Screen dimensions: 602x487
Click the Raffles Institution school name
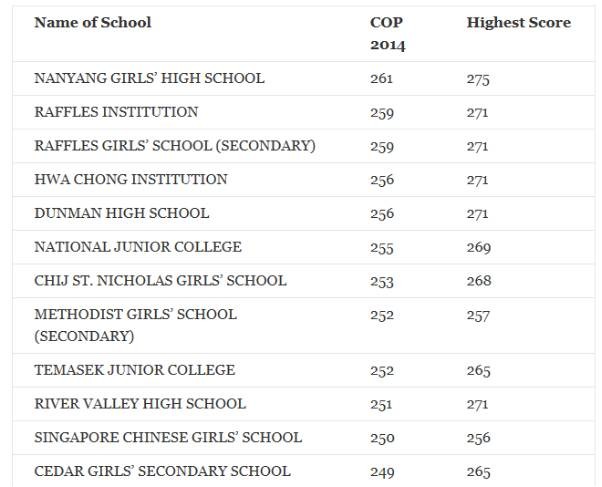point(116,112)
